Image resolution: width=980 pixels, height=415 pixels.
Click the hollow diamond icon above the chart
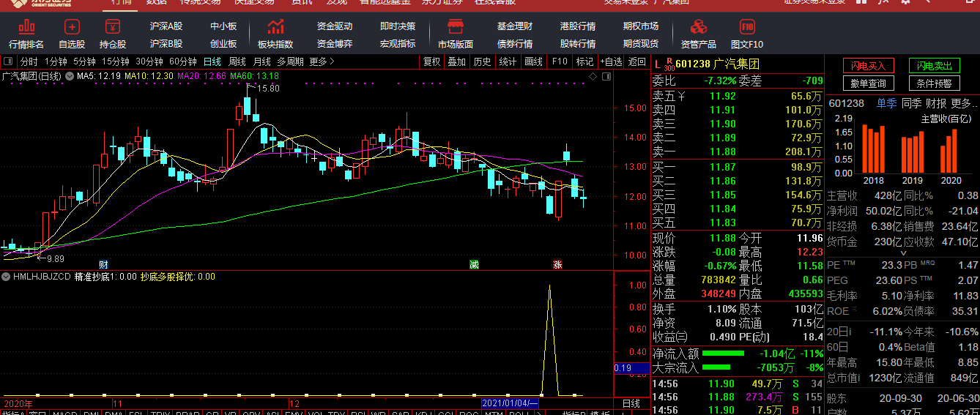(593, 75)
